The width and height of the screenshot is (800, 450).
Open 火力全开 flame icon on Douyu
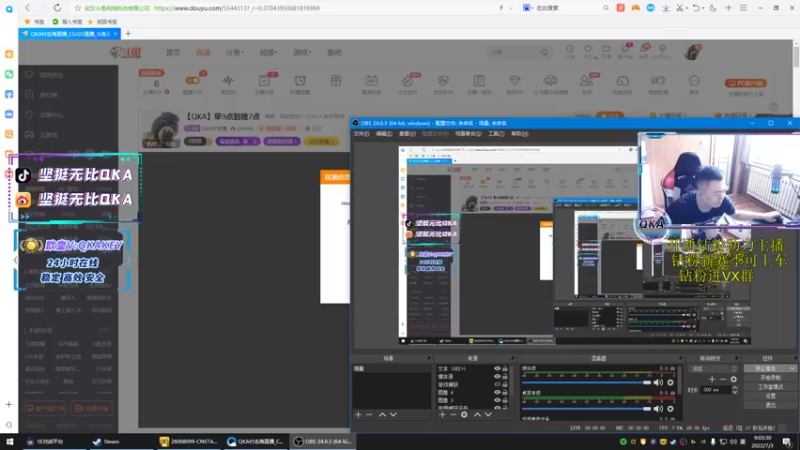pyautogui.click(x=407, y=81)
